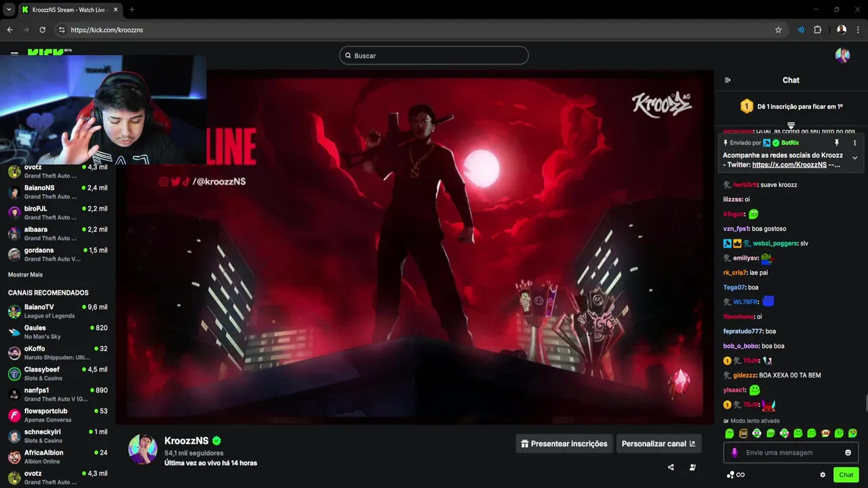868x488 pixels.
Task: Click the microphone icon in message box
Action: point(734,452)
